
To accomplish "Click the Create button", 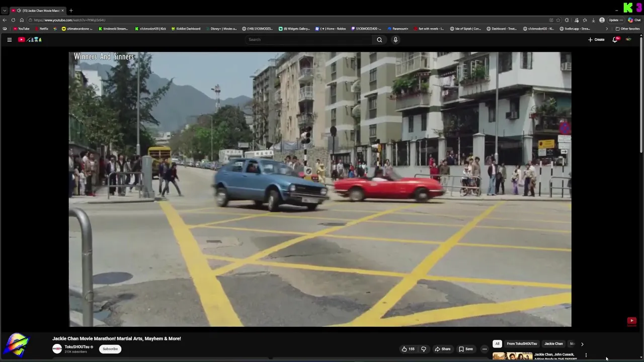I will [596, 40].
